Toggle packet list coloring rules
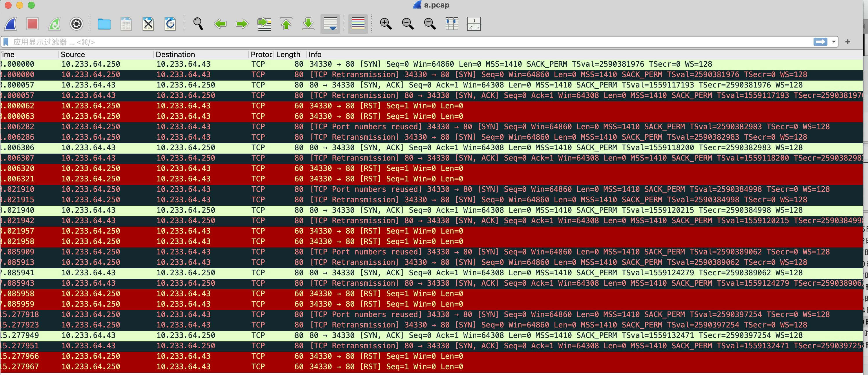This screenshot has height=375, width=868. click(x=358, y=24)
